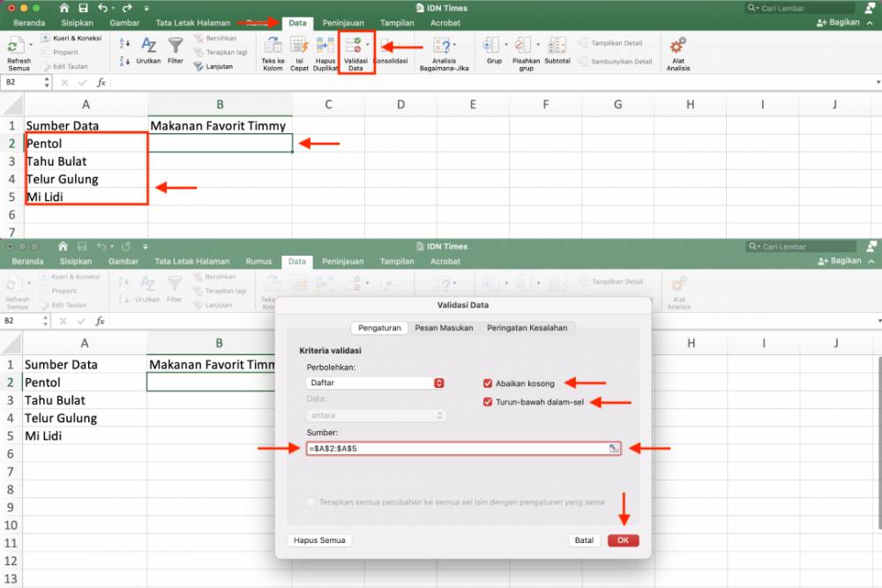
Task: Click fx insert function icon in upper window
Action: (101, 83)
